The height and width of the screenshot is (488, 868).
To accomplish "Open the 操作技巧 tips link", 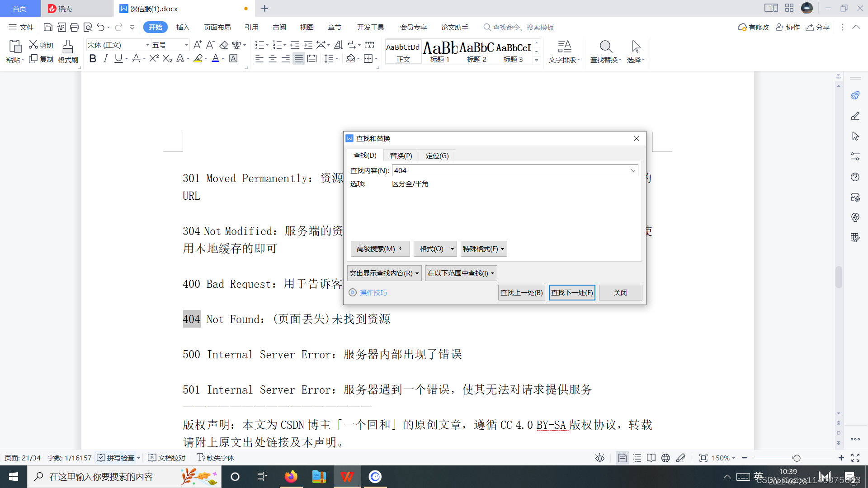I will point(373,292).
